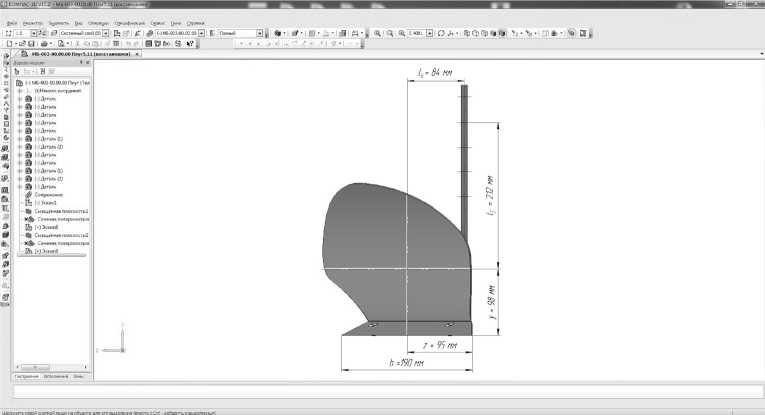Click the context help arrow icon
Viewport: 765px width, 415px height.
pyautogui.click(x=190, y=44)
